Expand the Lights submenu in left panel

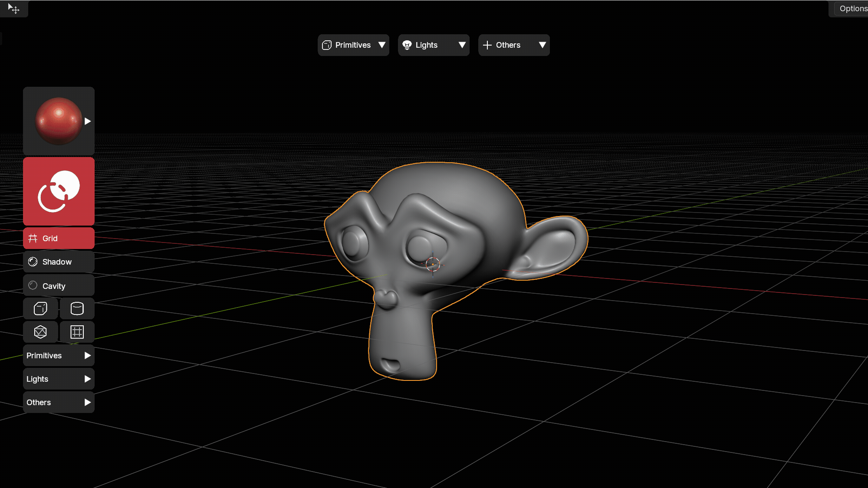pos(59,379)
